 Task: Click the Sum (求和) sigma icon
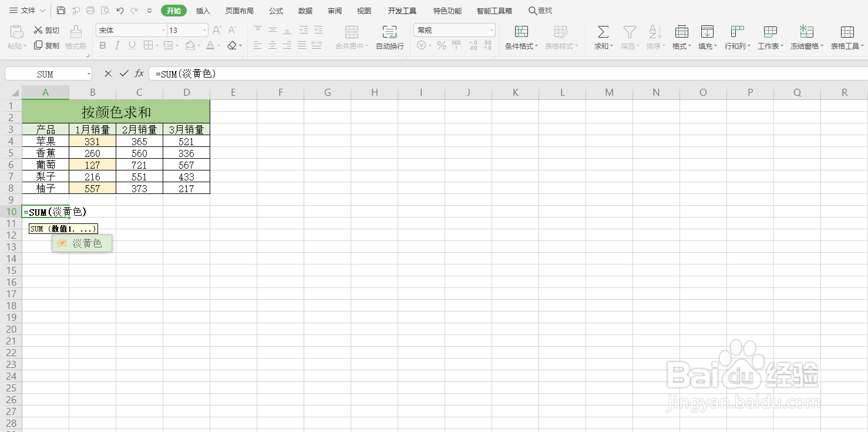pos(603,32)
